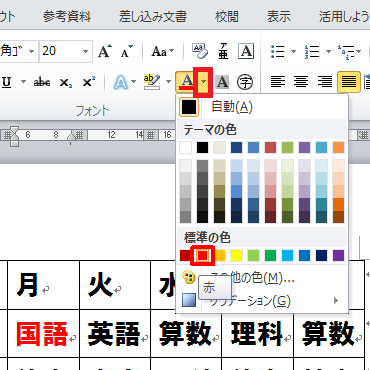Pick the standard dark red swatch
The height and width of the screenshot is (370, 370).
[185, 255]
